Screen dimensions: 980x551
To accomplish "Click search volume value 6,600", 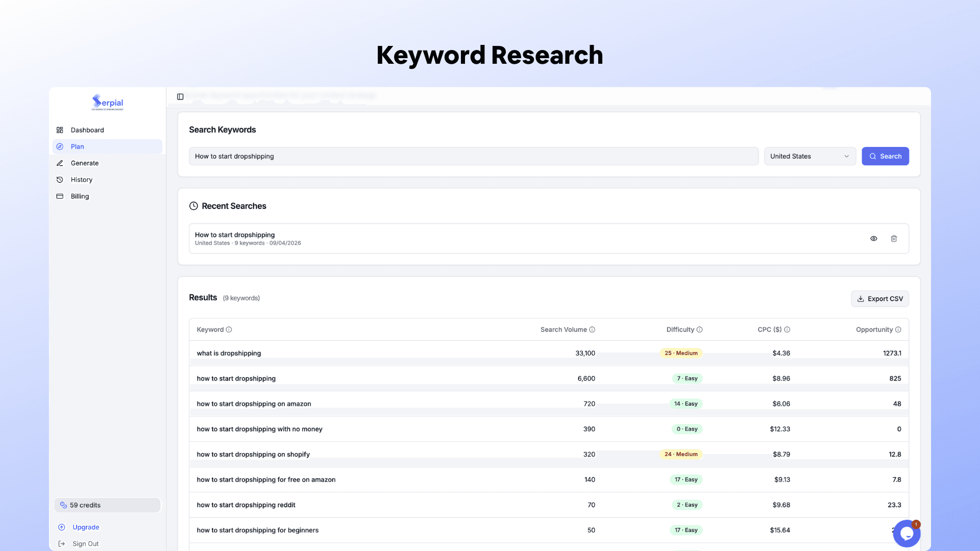I will pos(586,379).
